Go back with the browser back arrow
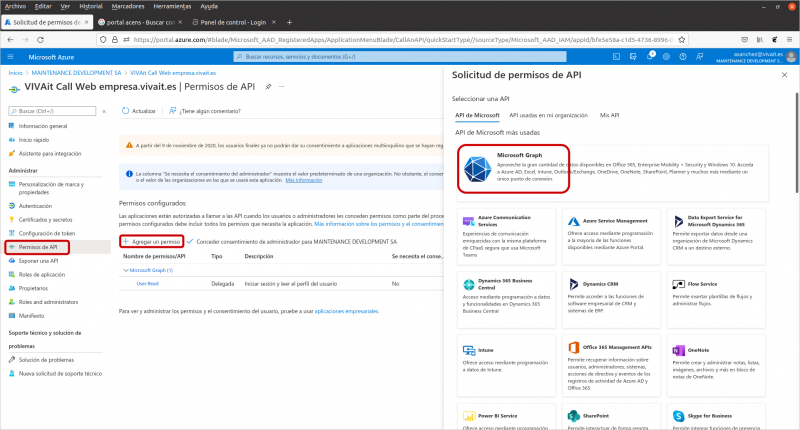This screenshot has height=430, width=800. (10, 39)
